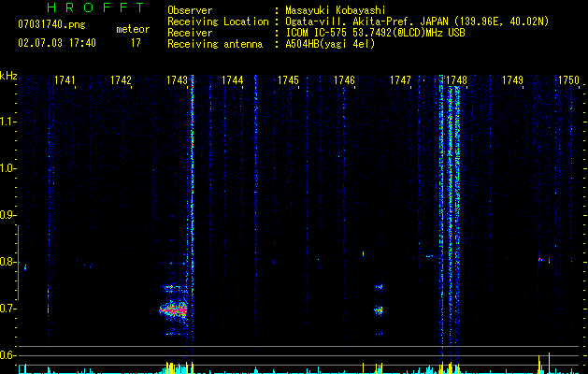Image resolution: width=588 pixels, height=374 pixels.
Task: Click the 0.7 kHz echo after 1746
Action: point(379,310)
